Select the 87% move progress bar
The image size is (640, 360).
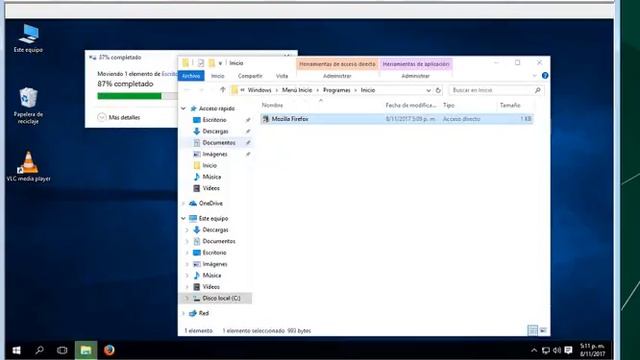(137, 96)
